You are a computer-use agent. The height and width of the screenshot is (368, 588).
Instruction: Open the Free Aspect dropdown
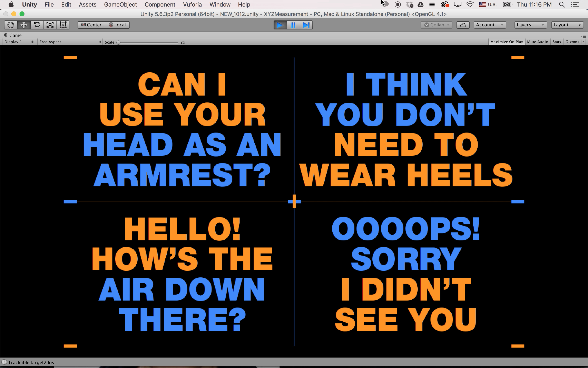70,42
